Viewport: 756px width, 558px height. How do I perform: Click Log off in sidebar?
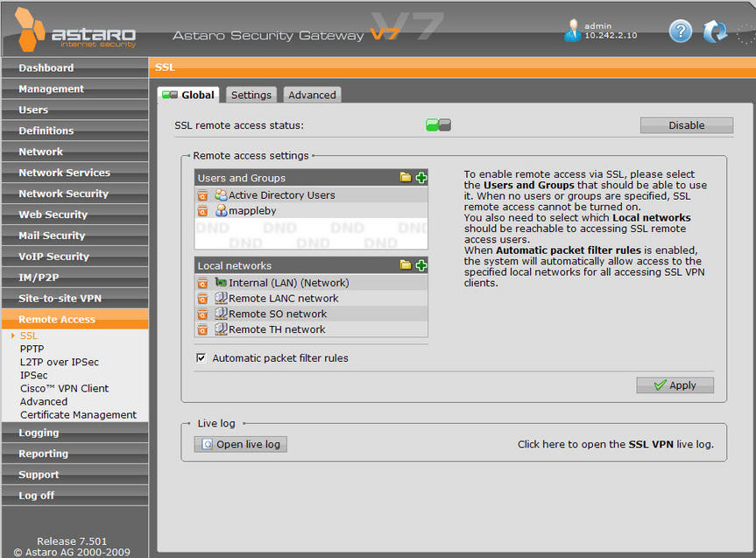(x=74, y=496)
